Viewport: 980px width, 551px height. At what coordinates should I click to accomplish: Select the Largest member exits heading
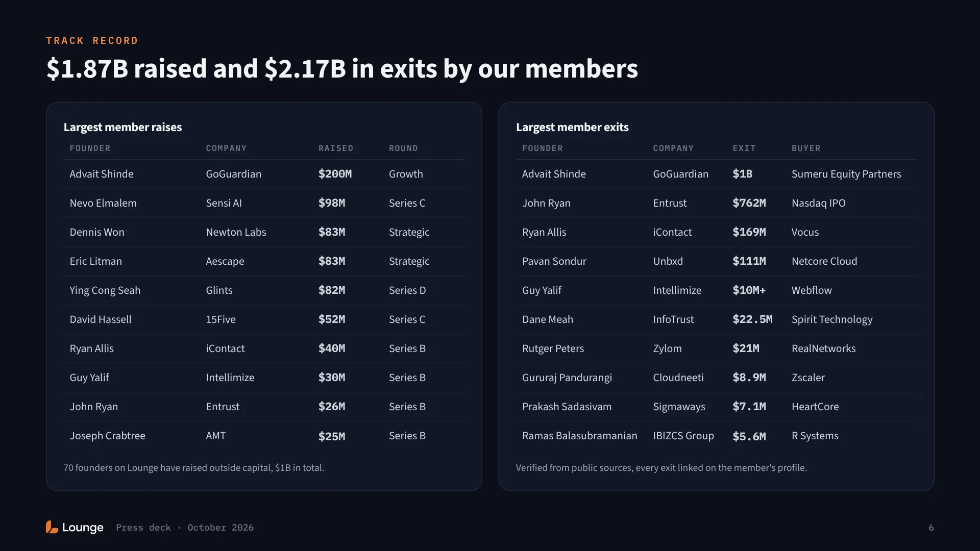(572, 127)
